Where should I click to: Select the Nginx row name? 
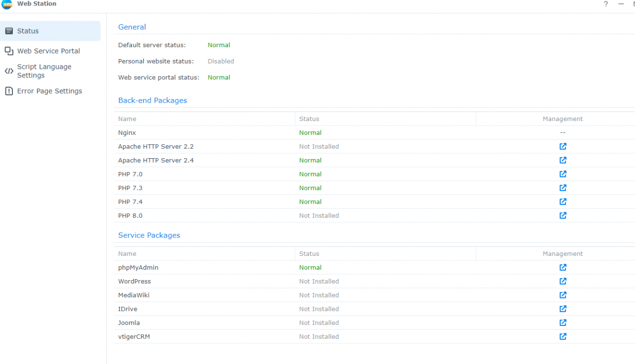point(127,133)
